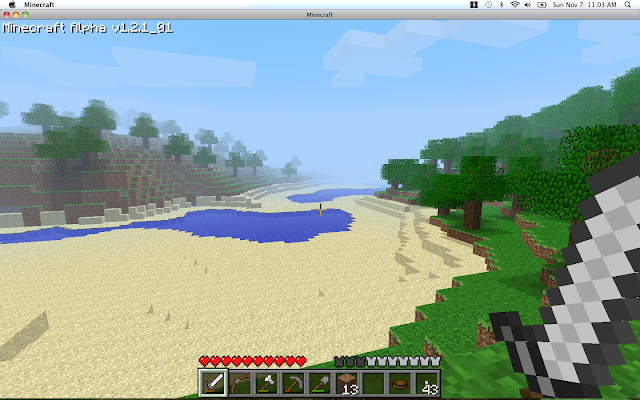
Task: Click the armor points bar
Action: [387, 361]
